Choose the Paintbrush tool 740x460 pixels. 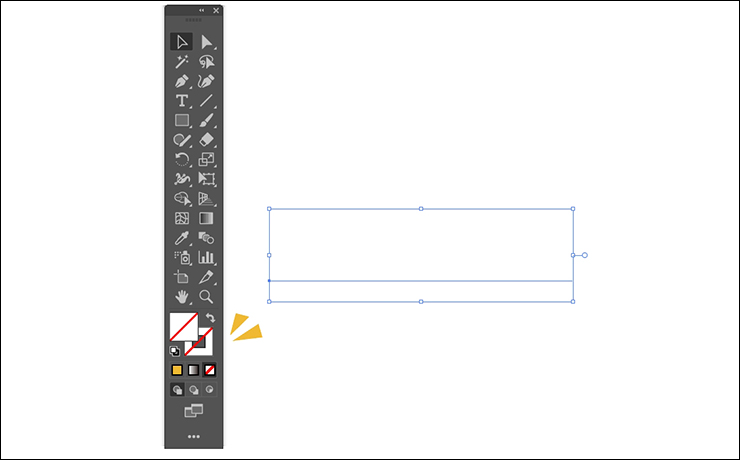[206, 121]
